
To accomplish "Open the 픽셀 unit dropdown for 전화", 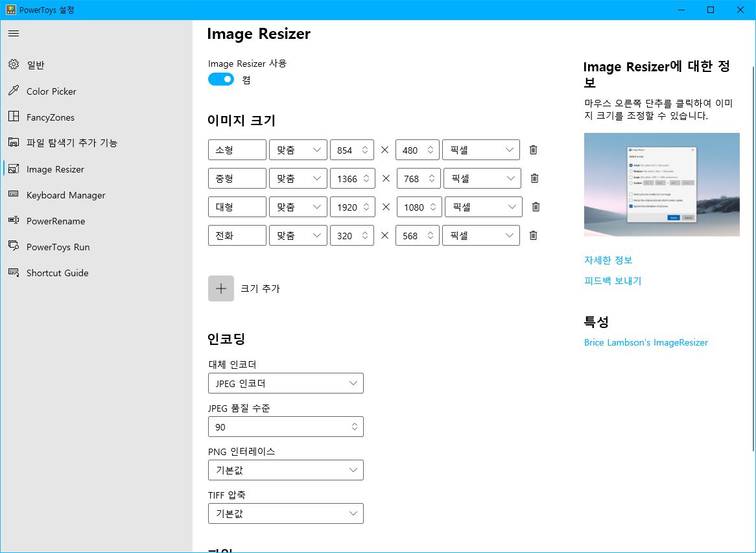I will pos(481,235).
